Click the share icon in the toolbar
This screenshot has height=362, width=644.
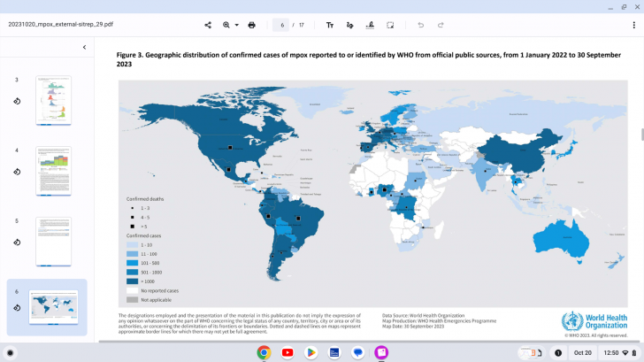pyautogui.click(x=208, y=25)
